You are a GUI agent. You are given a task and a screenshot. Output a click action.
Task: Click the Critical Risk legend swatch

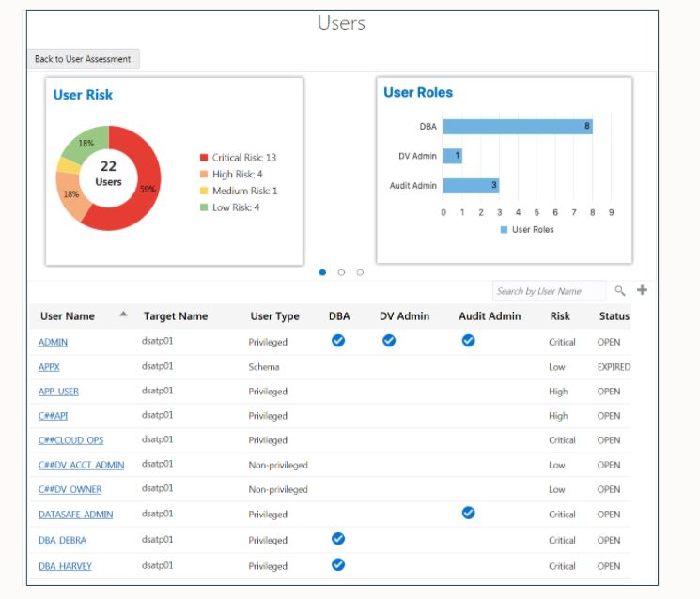(x=204, y=158)
